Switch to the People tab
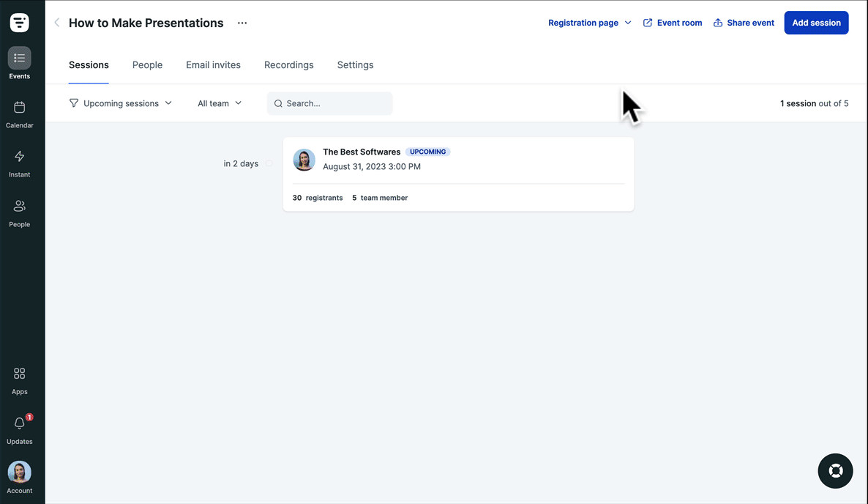This screenshot has width=868, height=504. [x=147, y=64]
